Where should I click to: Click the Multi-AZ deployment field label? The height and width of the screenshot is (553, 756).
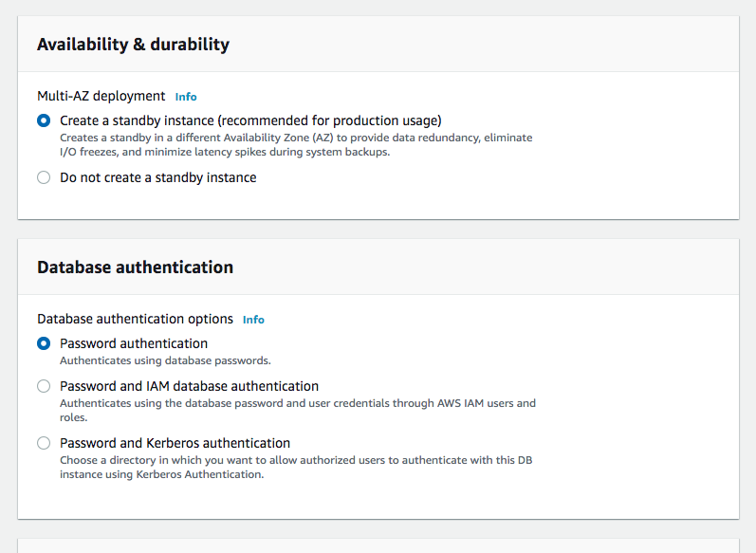pyautogui.click(x=101, y=96)
